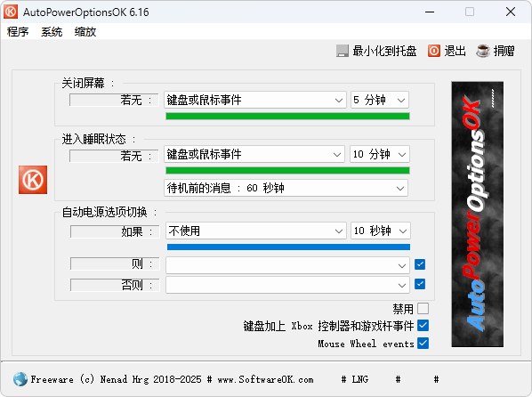Screen dimensions: 532x397
Task: Click the AutoPowerOptionsOK vertical banner
Action: pyautogui.click(x=478, y=215)
